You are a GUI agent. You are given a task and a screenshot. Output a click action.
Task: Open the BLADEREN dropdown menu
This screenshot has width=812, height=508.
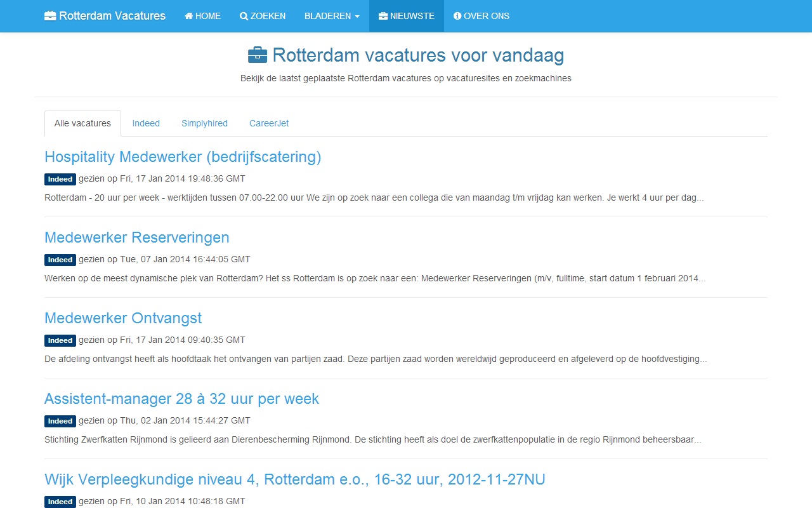click(x=332, y=16)
